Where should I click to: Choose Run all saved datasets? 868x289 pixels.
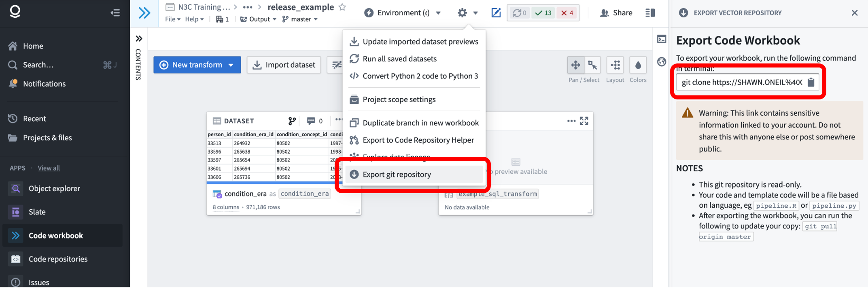414,59
